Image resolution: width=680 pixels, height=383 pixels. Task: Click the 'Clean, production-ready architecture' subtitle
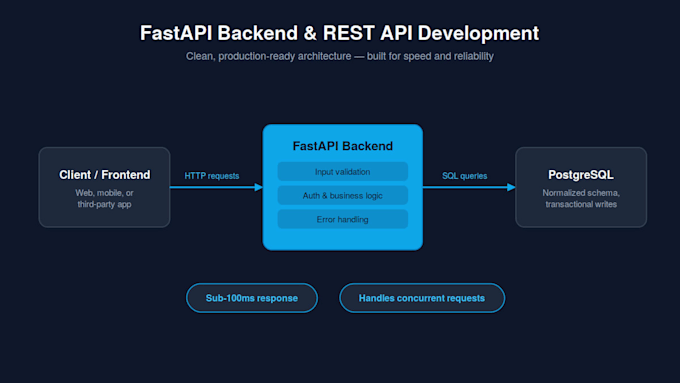click(x=340, y=56)
